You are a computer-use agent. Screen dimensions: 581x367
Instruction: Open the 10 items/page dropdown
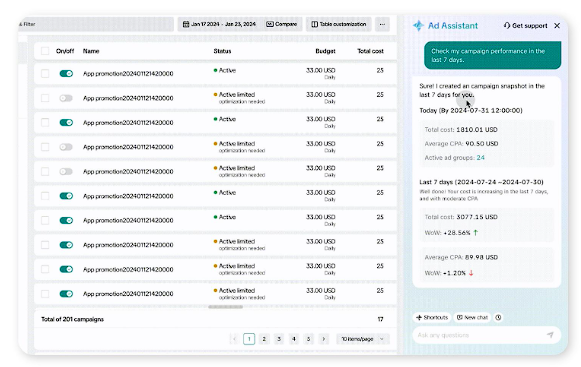pos(363,339)
